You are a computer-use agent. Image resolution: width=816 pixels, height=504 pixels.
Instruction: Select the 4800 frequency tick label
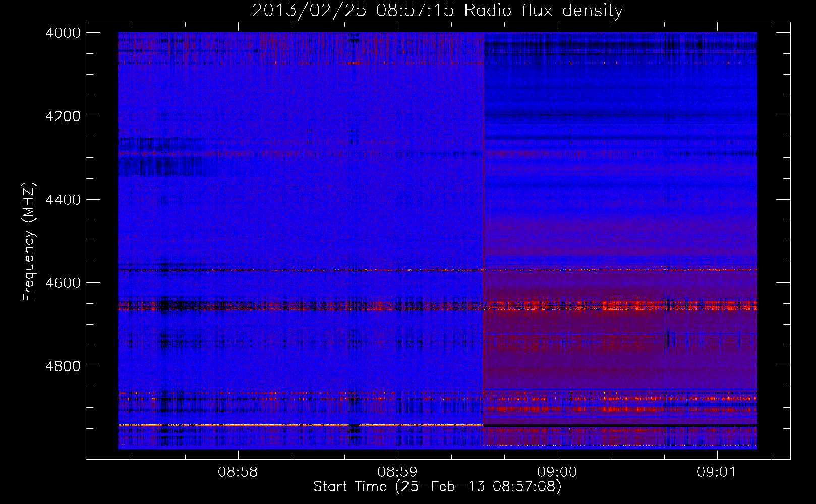(x=63, y=366)
